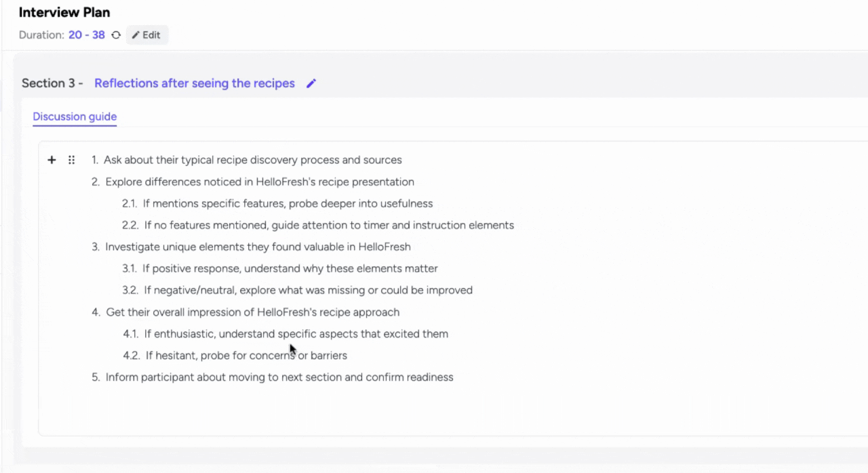Screen dimensions: 868x473
Task: Click the Interview Plan heading
Action: 64,12
